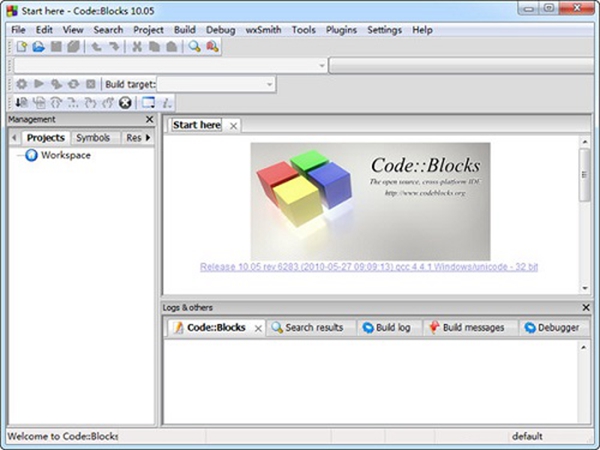
Task: Show more Management tabs with right arrow
Action: click(148, 137)
